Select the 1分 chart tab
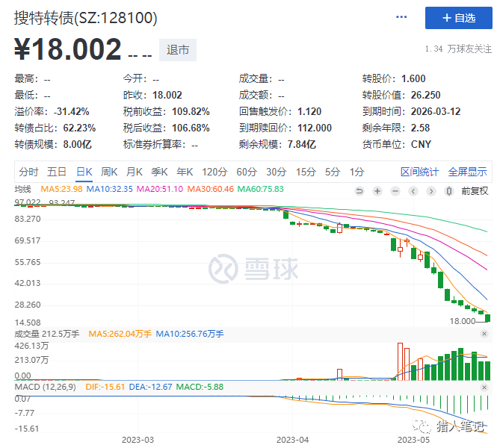Image resolution: width=500 pixels, height=448 pixels. coord(357,172)
